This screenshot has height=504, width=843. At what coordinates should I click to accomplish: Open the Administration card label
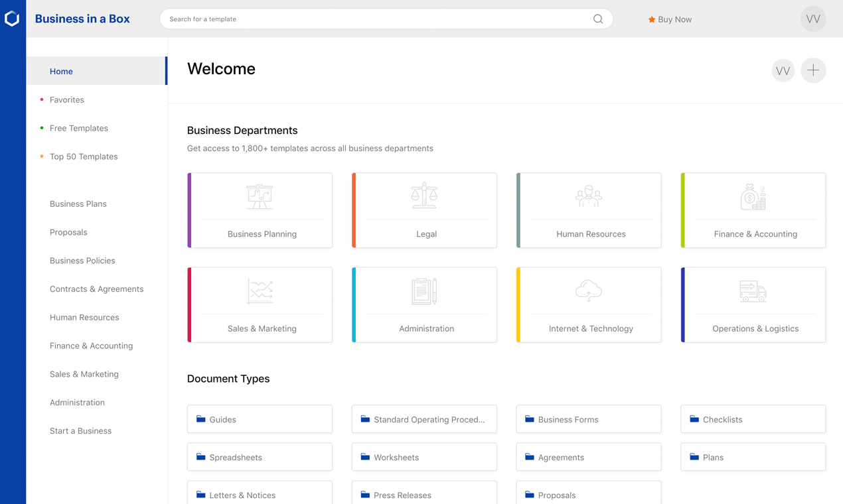(427, 329)
